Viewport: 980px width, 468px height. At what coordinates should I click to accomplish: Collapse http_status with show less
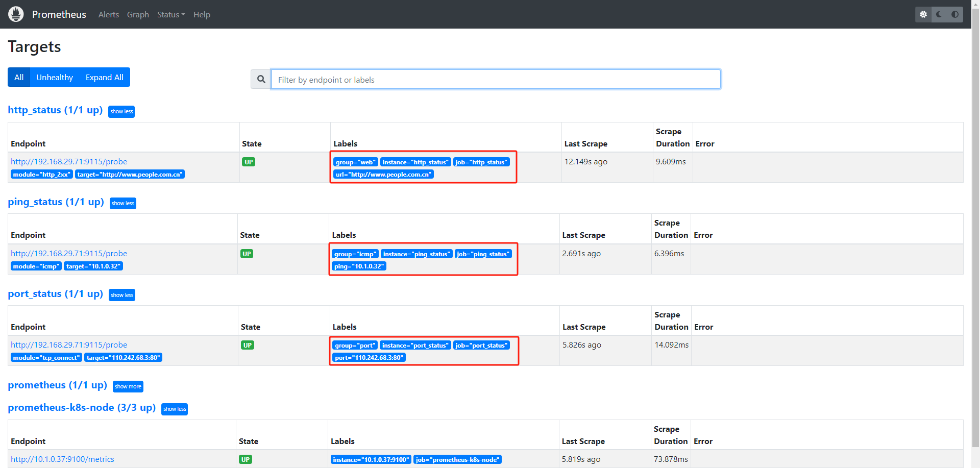[x=121, y=111]
